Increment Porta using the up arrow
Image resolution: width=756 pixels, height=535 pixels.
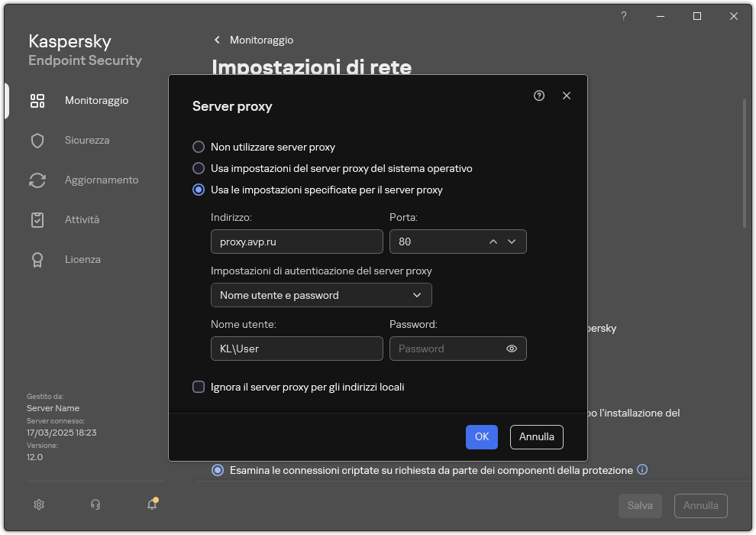pos(493,241)
